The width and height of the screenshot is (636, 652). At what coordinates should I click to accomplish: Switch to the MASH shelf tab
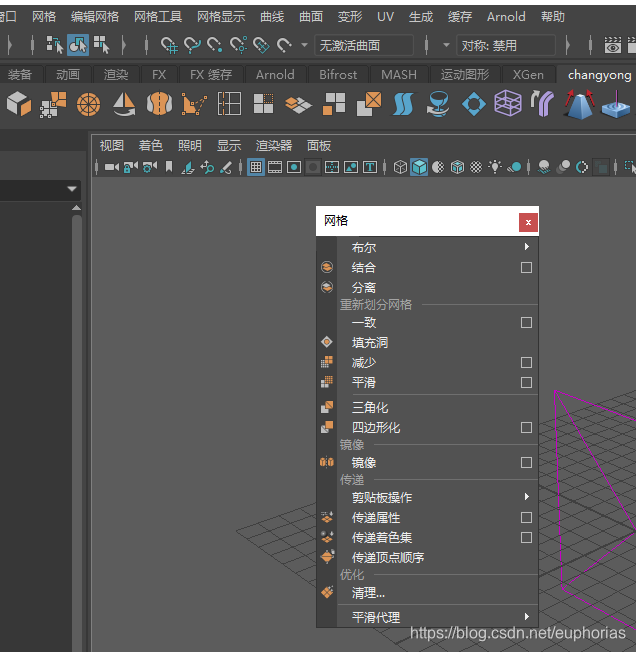(399, 75)
